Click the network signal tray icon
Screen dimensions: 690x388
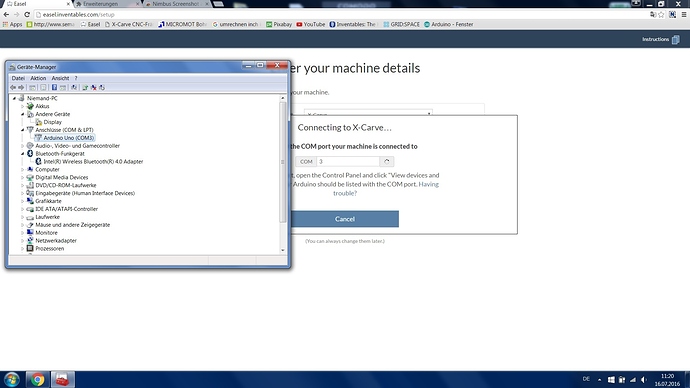[x=633, y=380]
